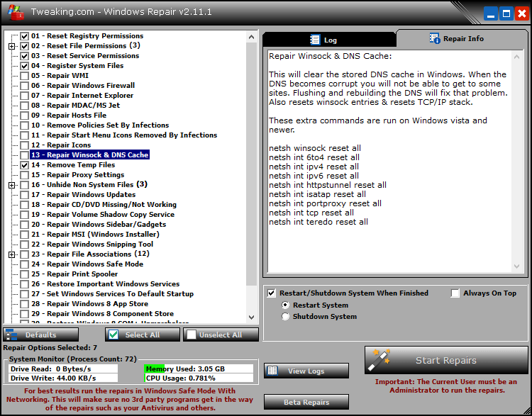This screenshot has height=416, width=532.
Task: Click the Repair Info description text area
Action: 390,162
